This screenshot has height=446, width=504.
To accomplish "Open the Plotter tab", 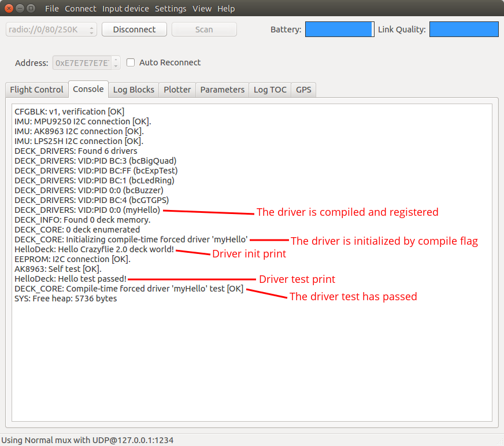I will pyautogui.click(x=177, y=90).
